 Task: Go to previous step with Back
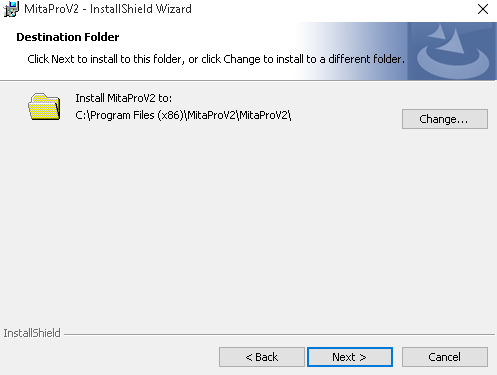click(x=262, y=357)
